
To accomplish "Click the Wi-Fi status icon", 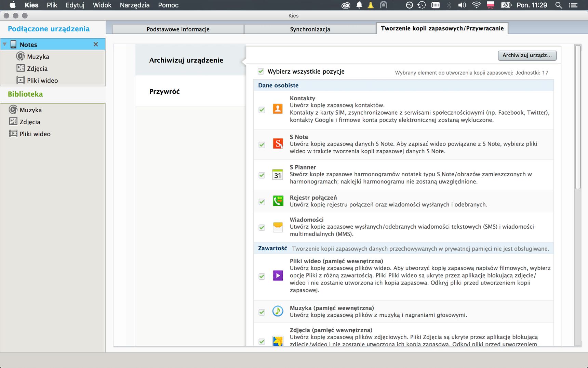I will click(476, 5).
